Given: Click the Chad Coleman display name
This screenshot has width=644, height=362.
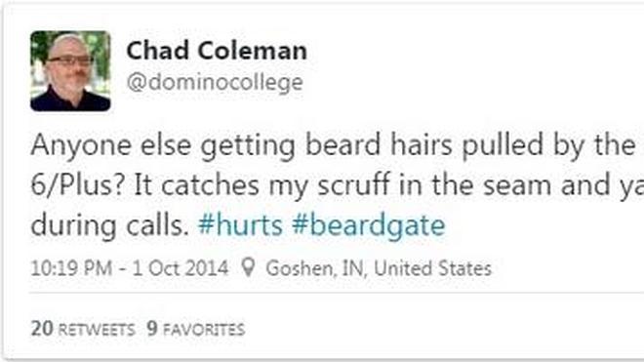Looking at the screenshot, I should [x=217, y=51].
